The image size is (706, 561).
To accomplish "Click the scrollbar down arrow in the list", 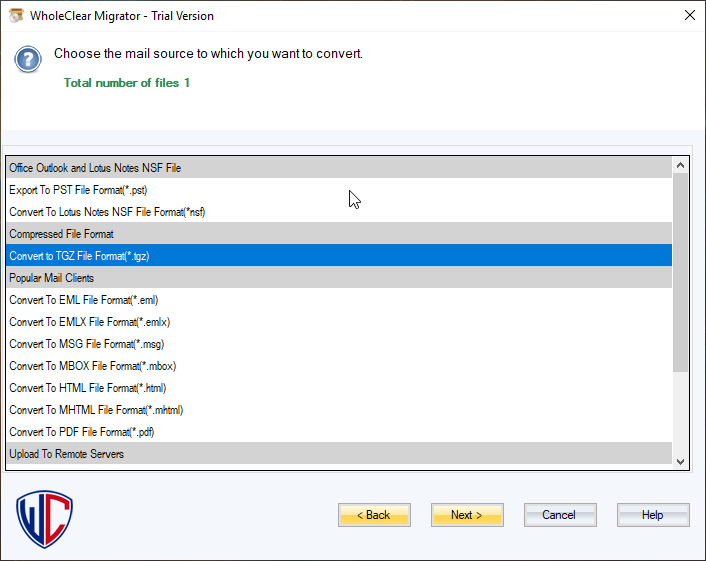I will tap(680, 461).
